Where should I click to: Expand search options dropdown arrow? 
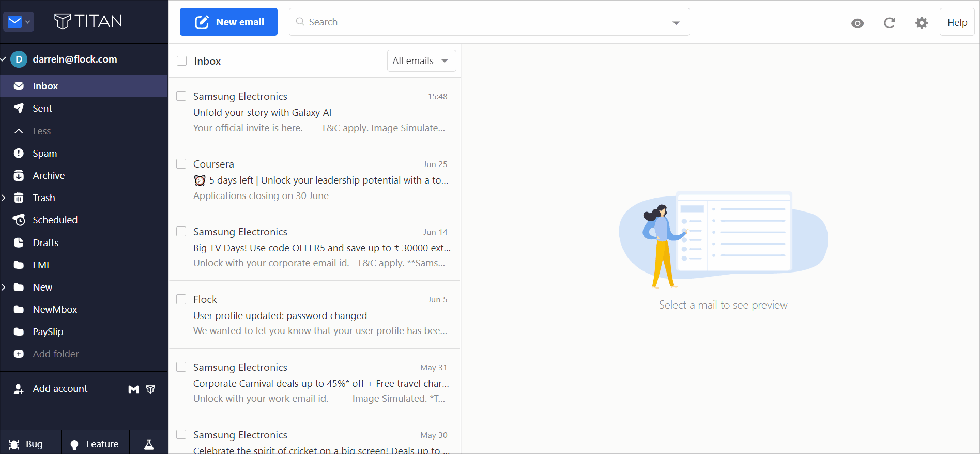coord(676,22)
